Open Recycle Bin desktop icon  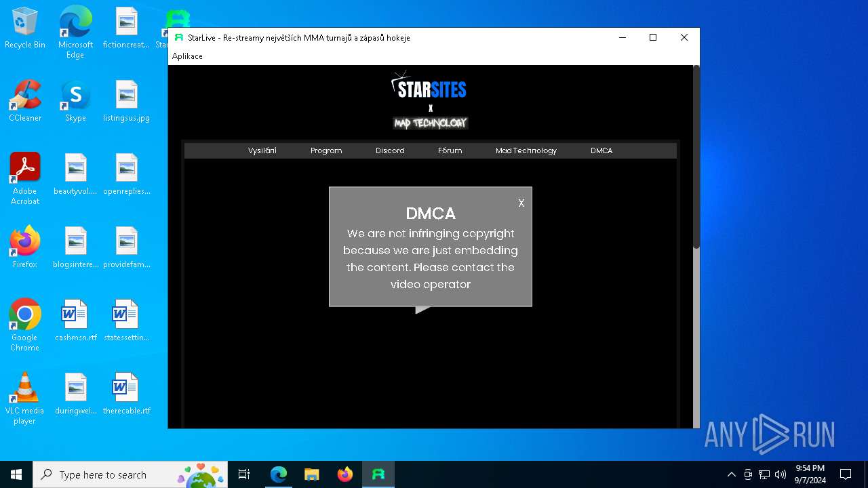coord(25,28)
